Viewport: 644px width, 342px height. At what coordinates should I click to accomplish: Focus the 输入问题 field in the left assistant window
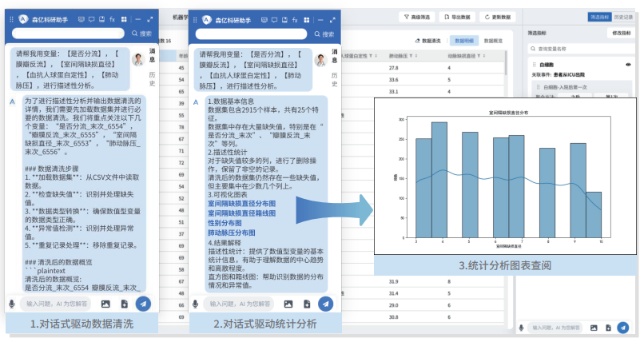(56, 304)
